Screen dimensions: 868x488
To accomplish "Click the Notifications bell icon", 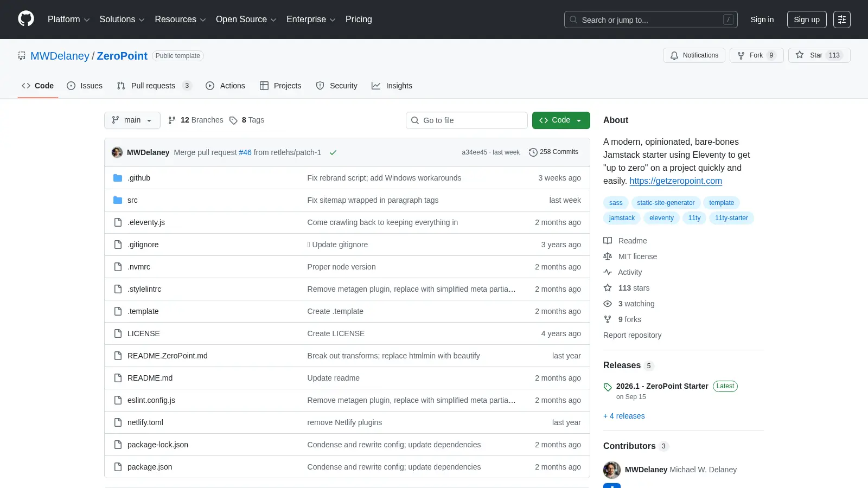I will [674, 55].
